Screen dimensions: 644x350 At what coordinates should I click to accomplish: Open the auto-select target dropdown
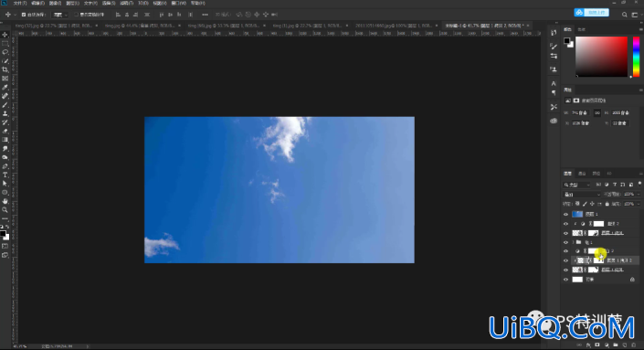pyautogui.click(x=59, y=15)
